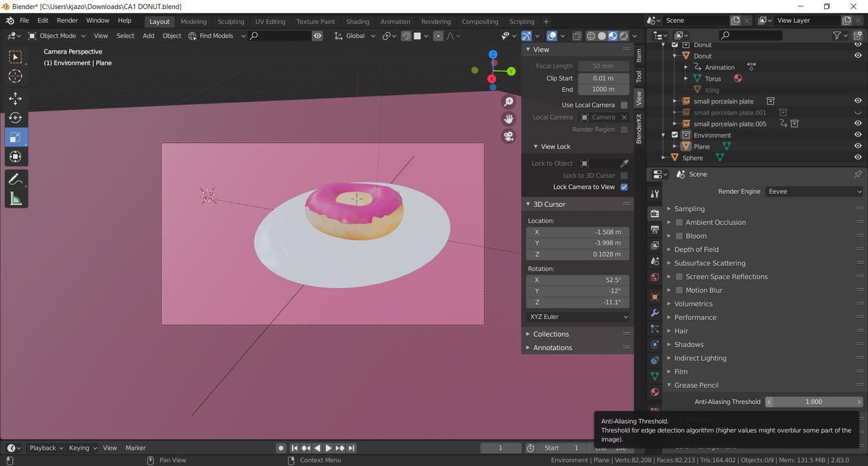Disable the Lock Camera to View checkbox
Image resolution: width=868 pixels, height=466 pixels.
click(624, 187)
